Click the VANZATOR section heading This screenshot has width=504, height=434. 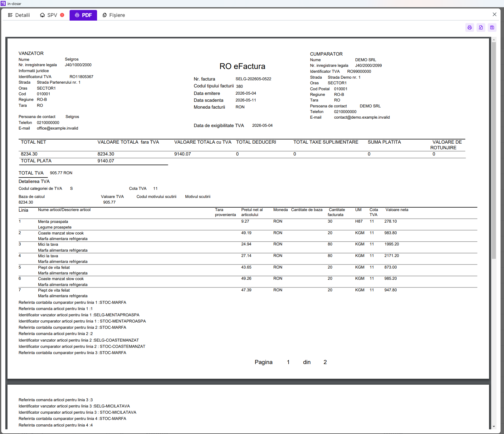(31, 53)
